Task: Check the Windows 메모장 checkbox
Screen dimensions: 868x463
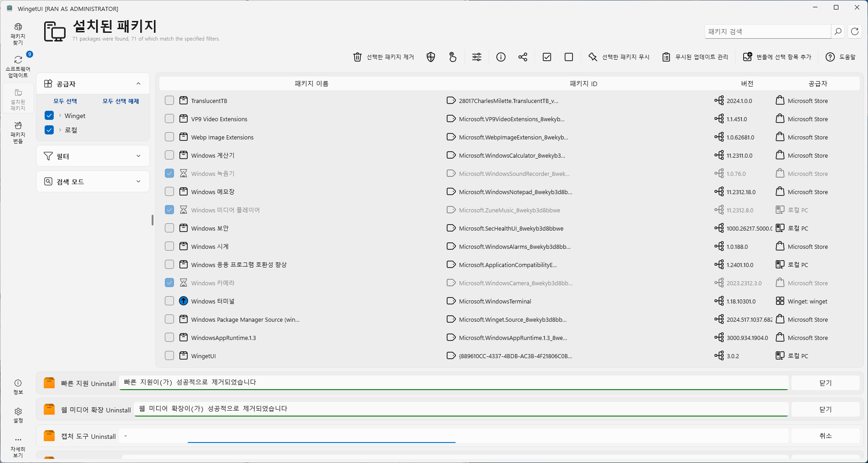Action: pos(169,191)
